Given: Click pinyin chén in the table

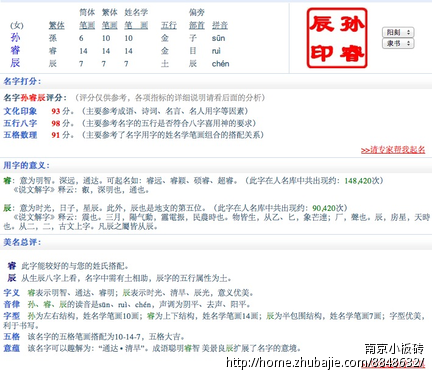Looking at the screenshot, I should click(220, 63).
